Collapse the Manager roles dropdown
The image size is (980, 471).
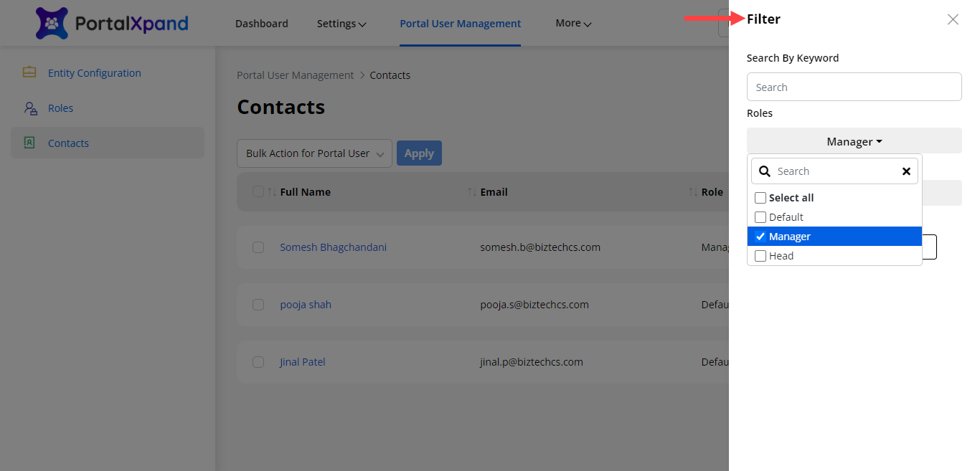tap(854, 141)
